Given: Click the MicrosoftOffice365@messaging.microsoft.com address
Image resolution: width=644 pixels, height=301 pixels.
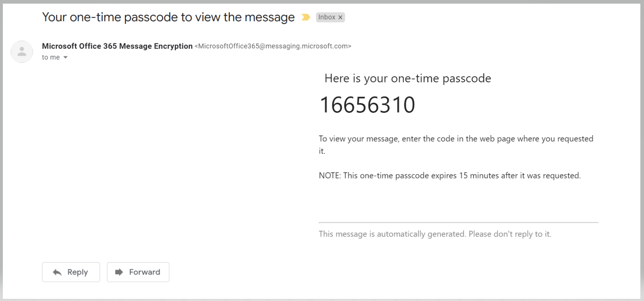Looking at the screenshot, I should pyautogui.click(x=273, y=46).
